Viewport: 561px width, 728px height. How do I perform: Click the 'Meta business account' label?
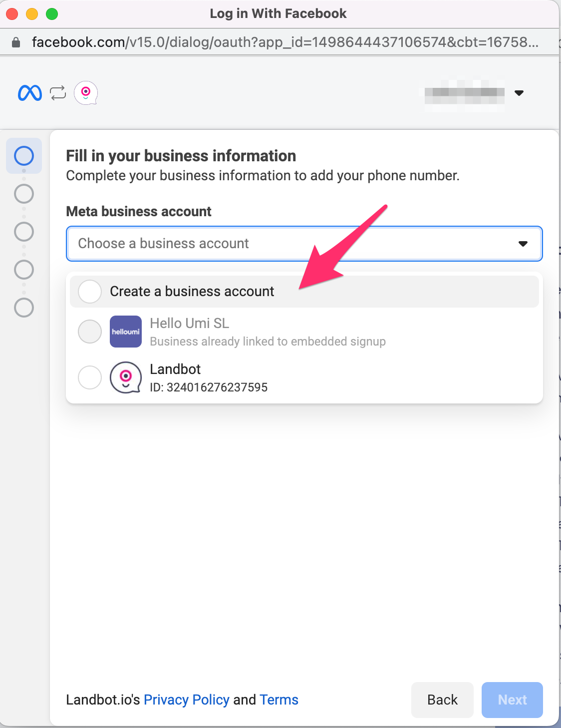point(139,212)
